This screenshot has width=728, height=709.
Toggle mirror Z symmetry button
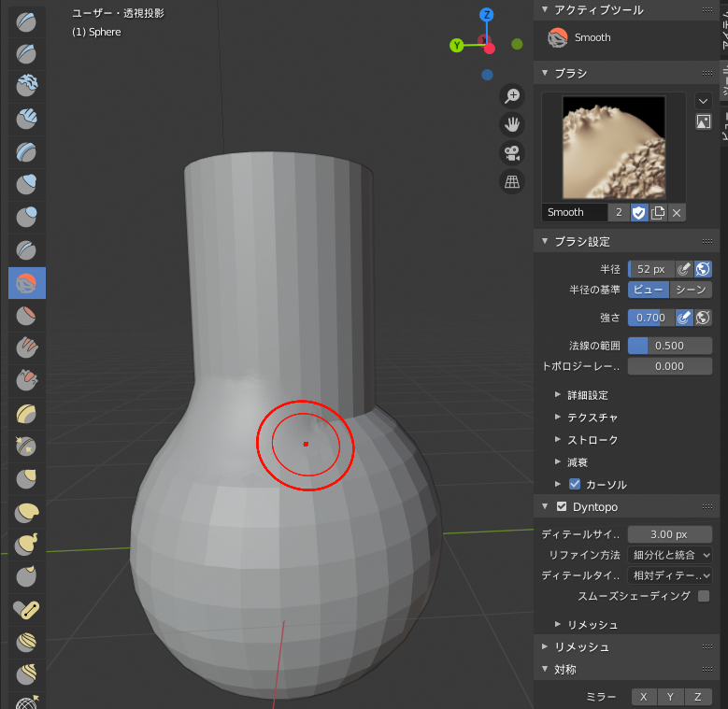coord(698,697)
